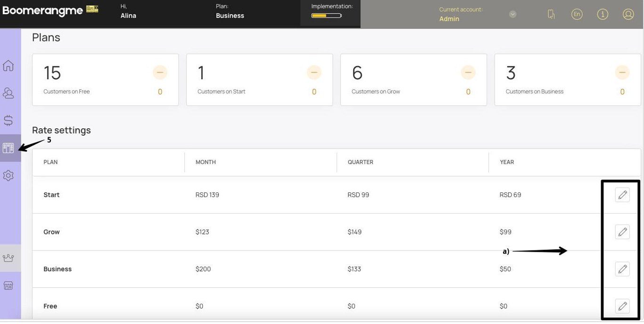This screenshot has height=324, width=644.
Task: Click minus indicator on Grow customers card
Action: pos(468,73)
